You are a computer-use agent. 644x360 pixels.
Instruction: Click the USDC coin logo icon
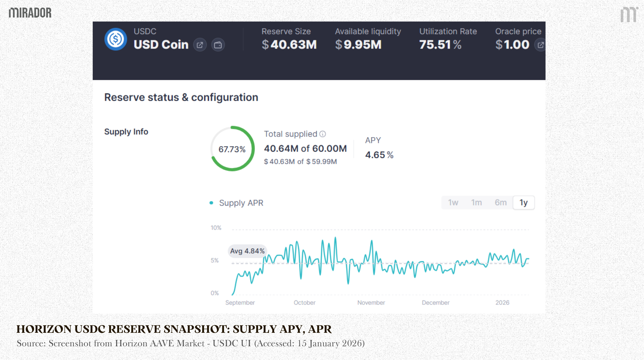tap(116, 39)
